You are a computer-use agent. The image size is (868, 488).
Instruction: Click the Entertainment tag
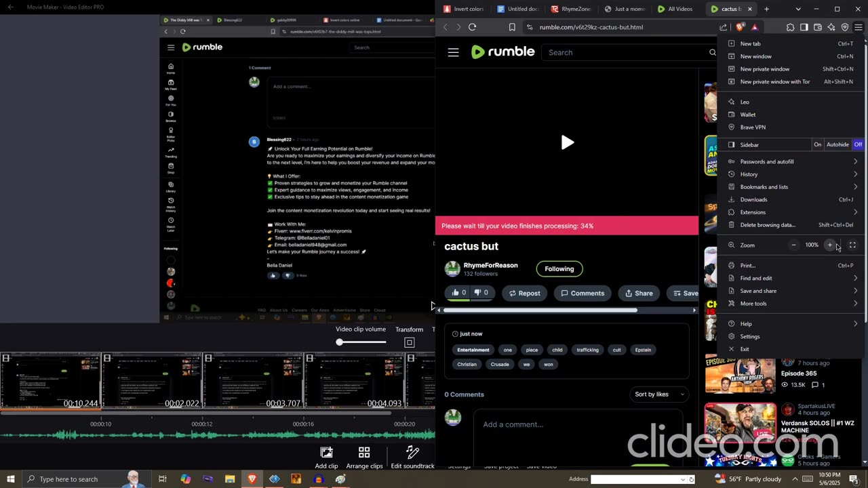(473, 350)
